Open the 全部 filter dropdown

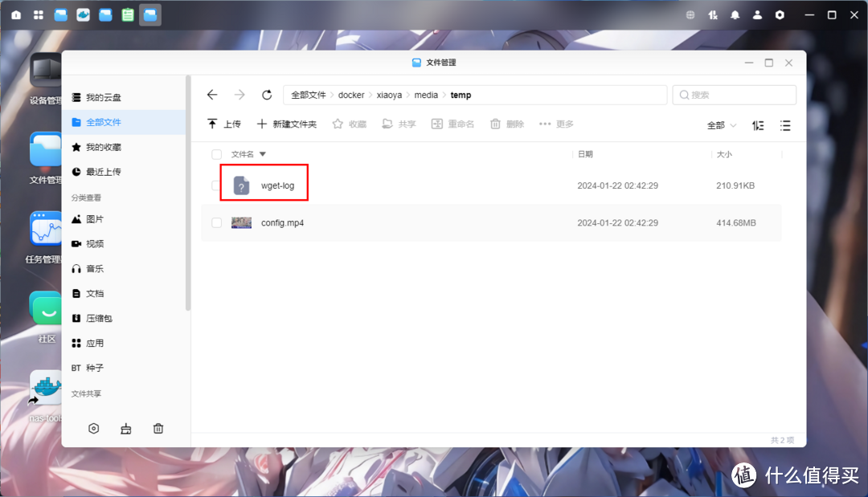tap(719, 125)
